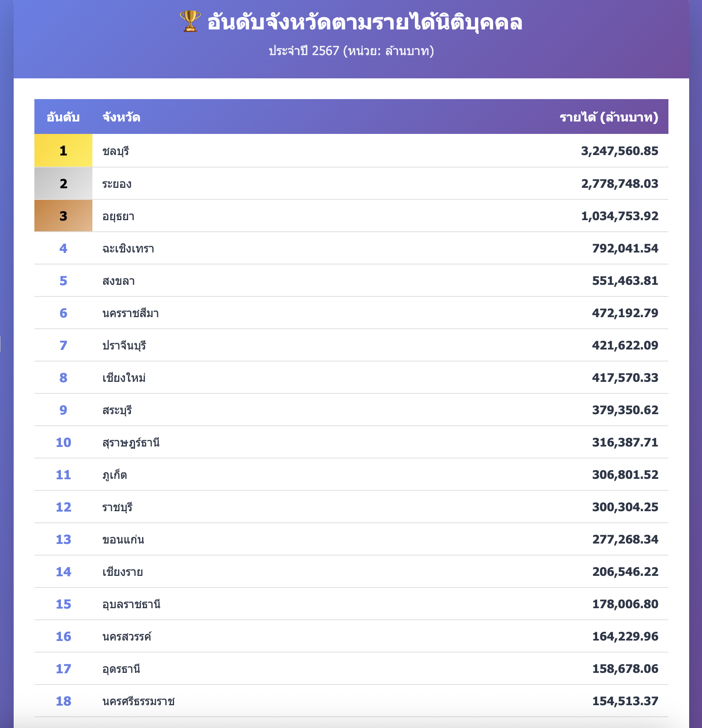Click the province name ชลบุรี
702x728 pixels.
point(116,151)
